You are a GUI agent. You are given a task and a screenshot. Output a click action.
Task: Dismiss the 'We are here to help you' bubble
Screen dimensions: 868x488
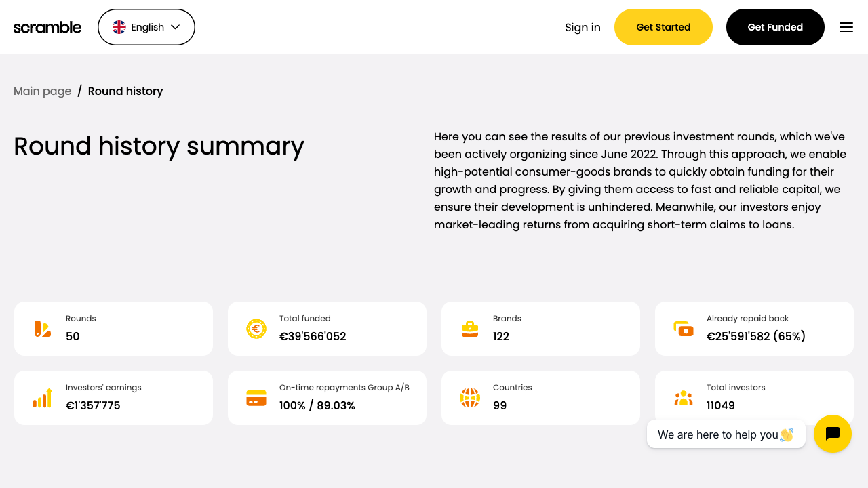pos(726,434)
